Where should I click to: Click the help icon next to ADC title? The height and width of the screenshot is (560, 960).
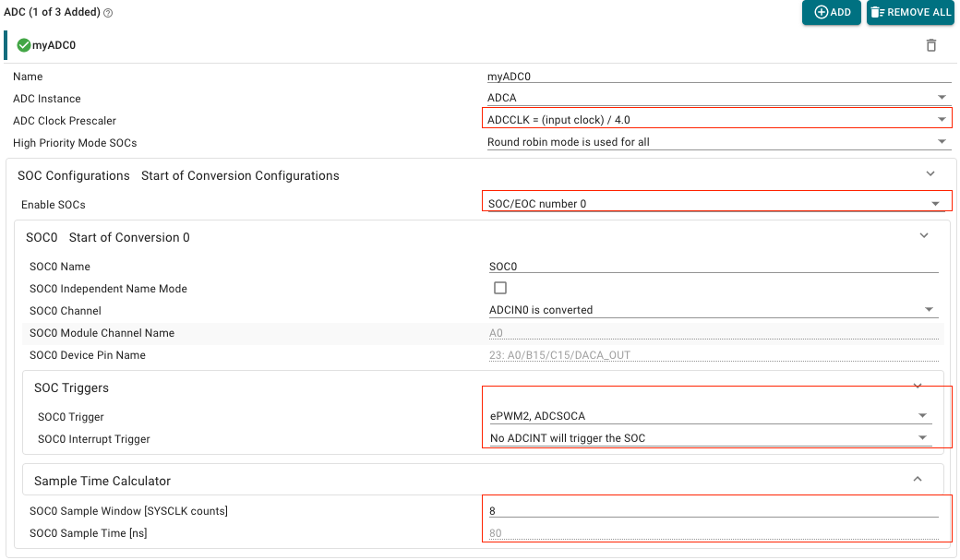[108, 13]
